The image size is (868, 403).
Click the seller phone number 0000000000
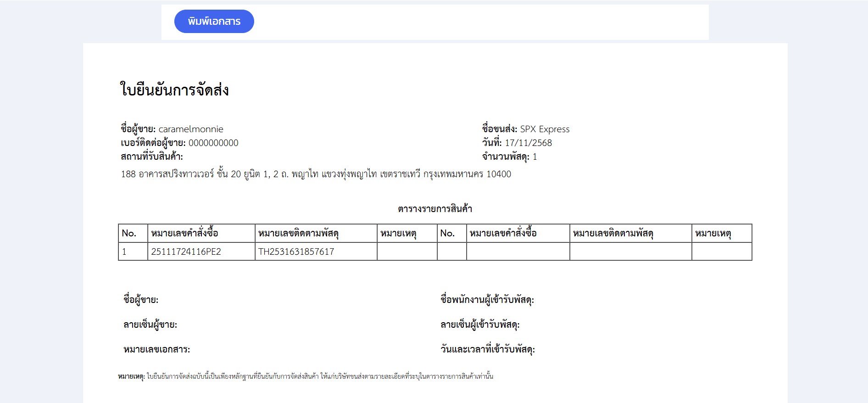point(213,143)
